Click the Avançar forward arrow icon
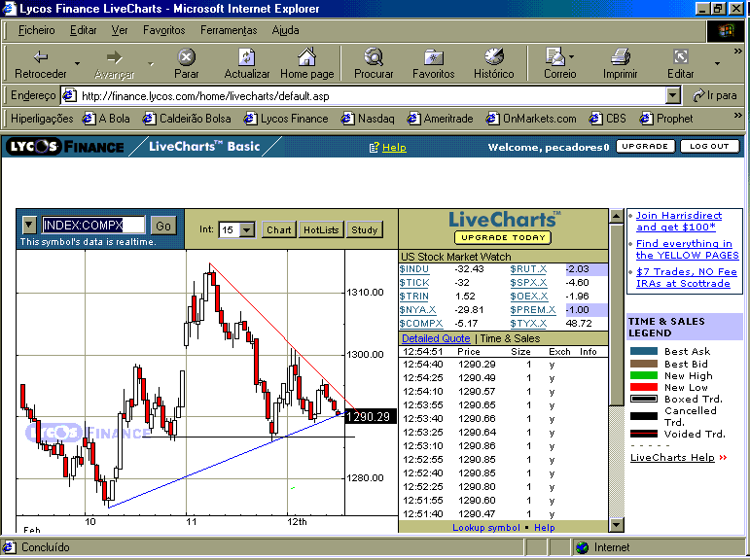 coord(115,57)
